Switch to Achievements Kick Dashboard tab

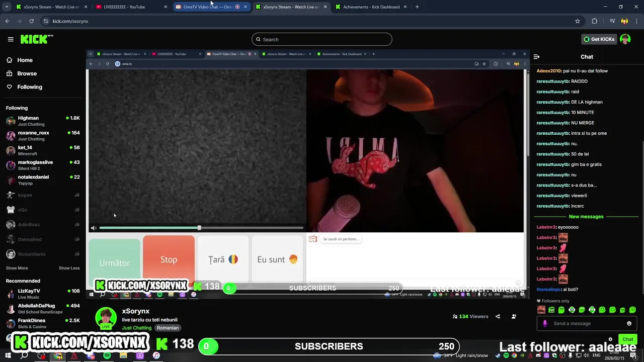coord(371,7)
